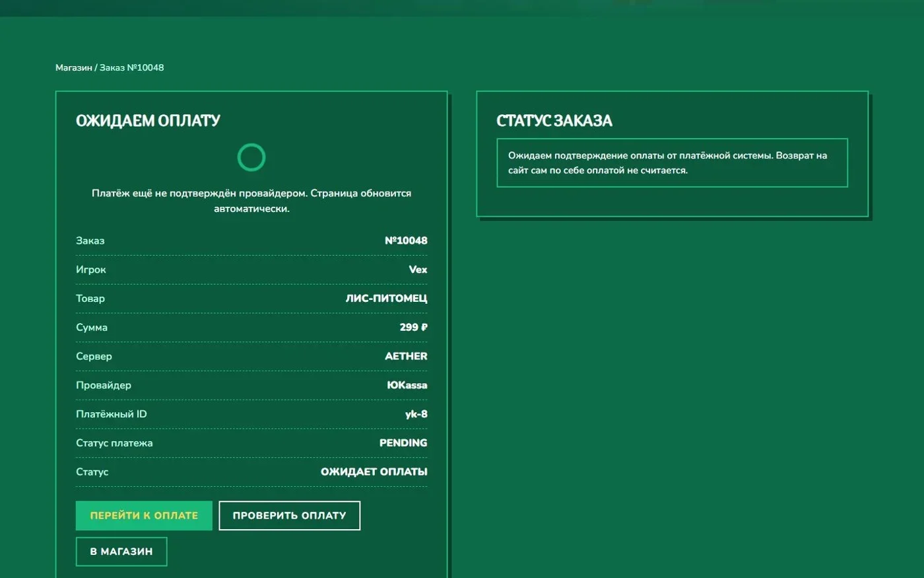Select the order number №10048 value

pos(406,240)
